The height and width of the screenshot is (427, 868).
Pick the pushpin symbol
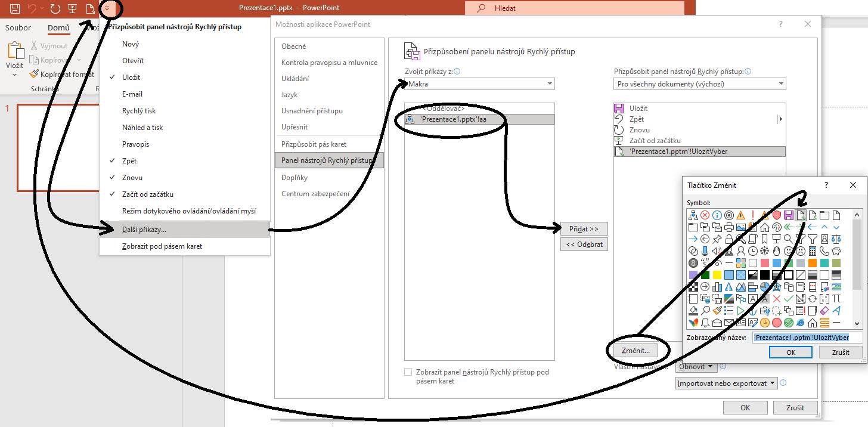tap(717, 239)
